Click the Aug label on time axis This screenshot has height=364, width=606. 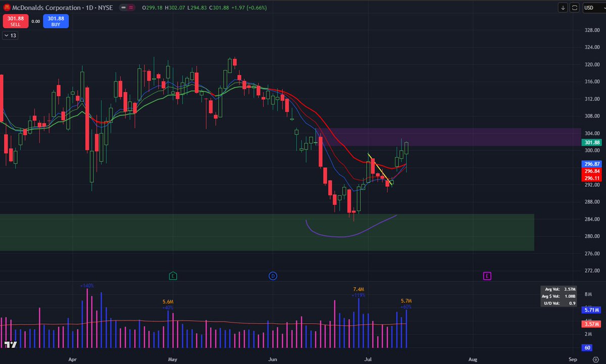(472, 359)
